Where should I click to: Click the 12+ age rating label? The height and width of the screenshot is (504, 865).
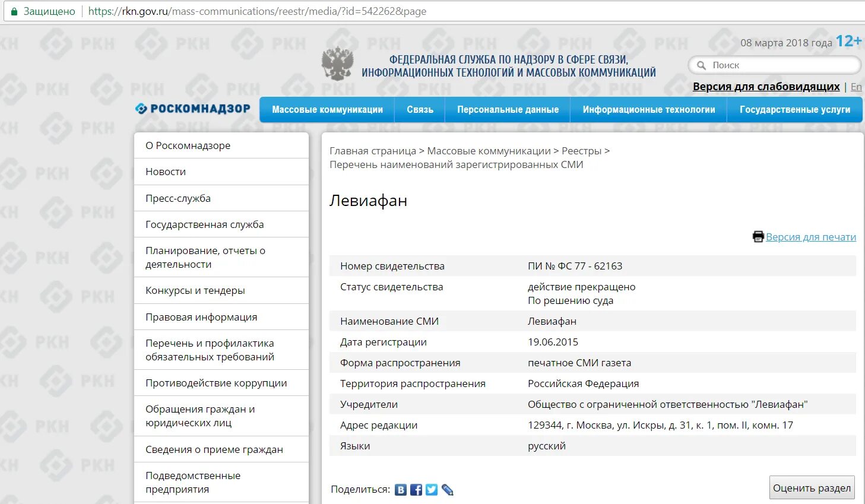[848, 41]
